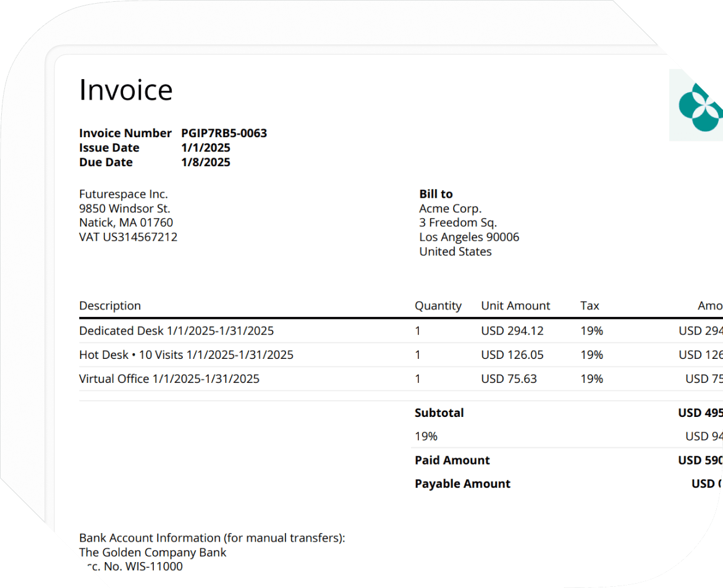Click unit amount 'USD 294.12'
The height and width of the screenshot is (588, 723).
point(512,331)
